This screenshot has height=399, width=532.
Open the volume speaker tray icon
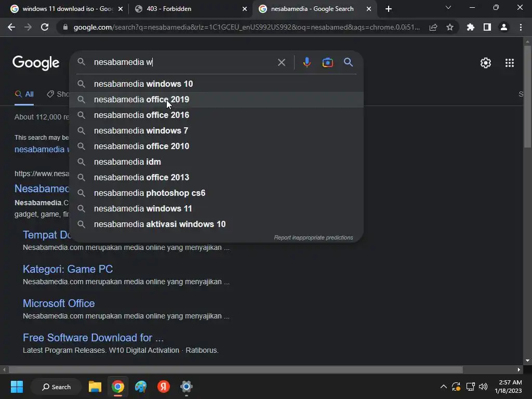tap(483, 387)
